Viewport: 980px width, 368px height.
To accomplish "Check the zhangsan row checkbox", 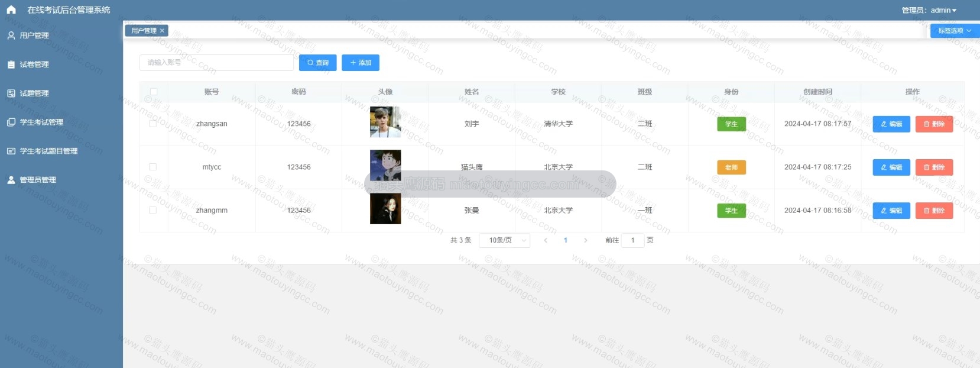I will click(x=153, y=124).
